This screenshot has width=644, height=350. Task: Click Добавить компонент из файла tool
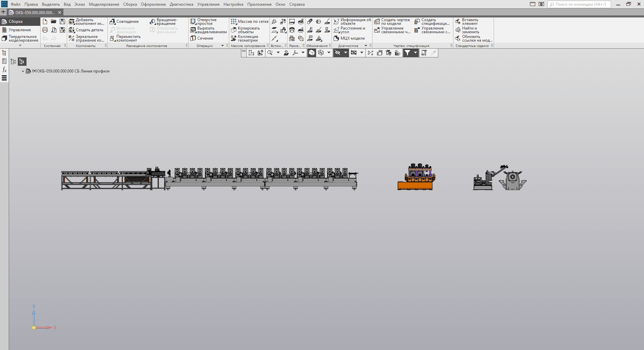tap(87, 21)
